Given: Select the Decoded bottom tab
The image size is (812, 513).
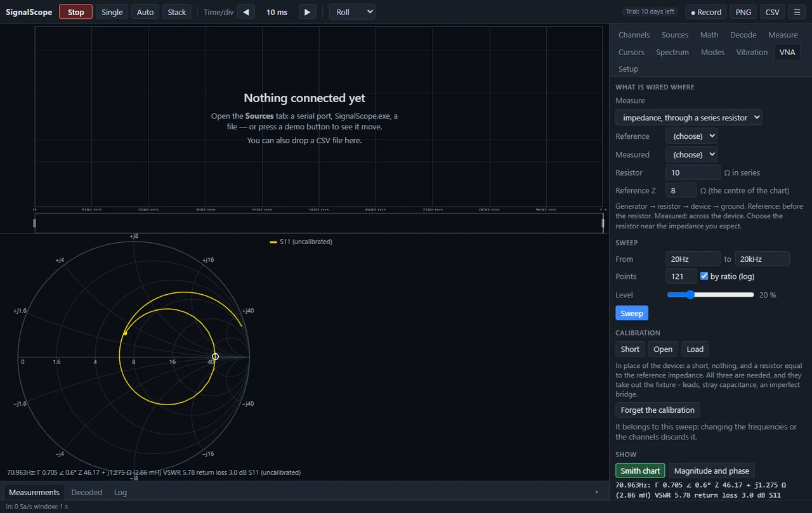Looking at the screenshot, I should point(87,492).
